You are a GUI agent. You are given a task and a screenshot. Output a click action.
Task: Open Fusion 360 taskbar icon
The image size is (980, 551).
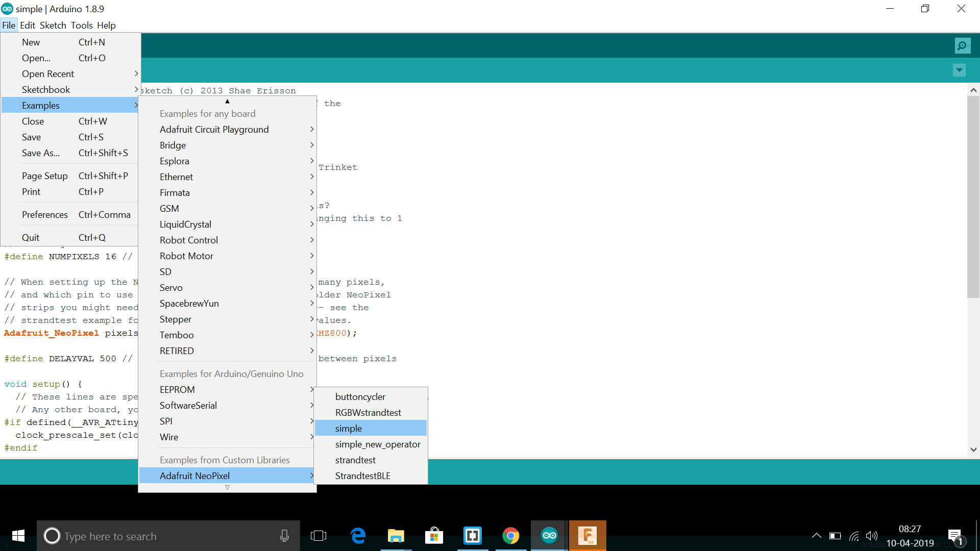click(x=587, y=536)
